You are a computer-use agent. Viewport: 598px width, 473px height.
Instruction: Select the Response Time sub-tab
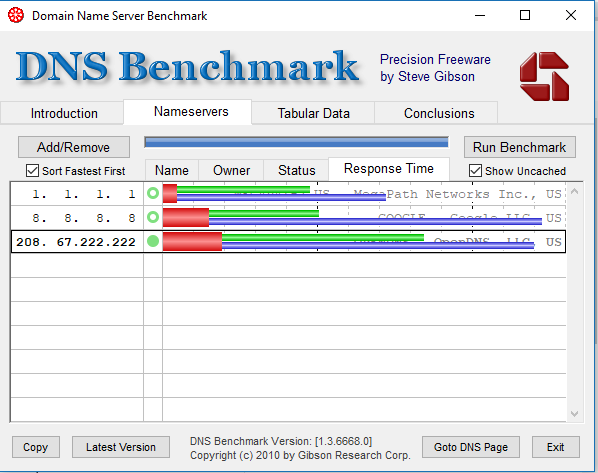point(389,169)
